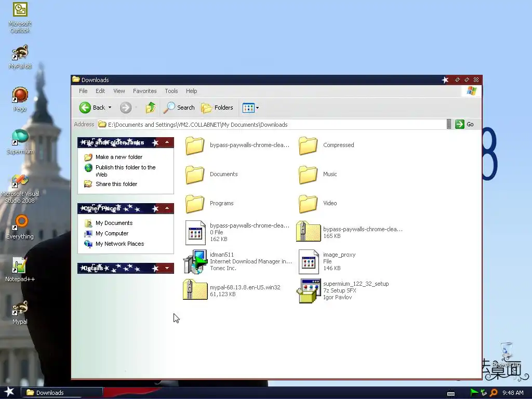Expand the Details panel

point(167,268)
